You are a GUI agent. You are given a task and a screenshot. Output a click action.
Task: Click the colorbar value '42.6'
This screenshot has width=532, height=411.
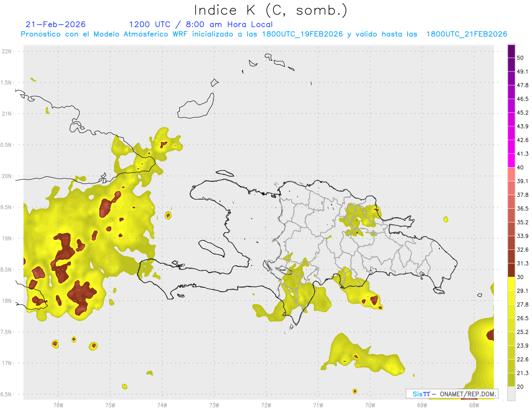pos(523,140)
